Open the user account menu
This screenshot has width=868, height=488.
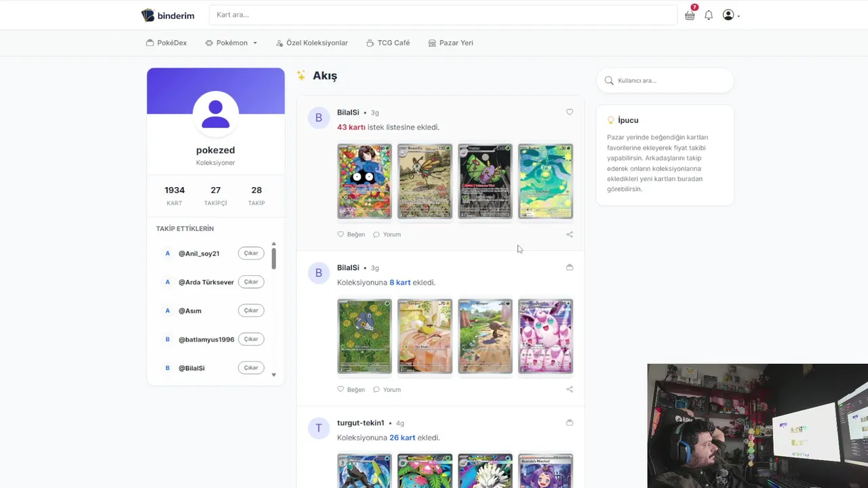pyautogui.click(x=731, y=15)
